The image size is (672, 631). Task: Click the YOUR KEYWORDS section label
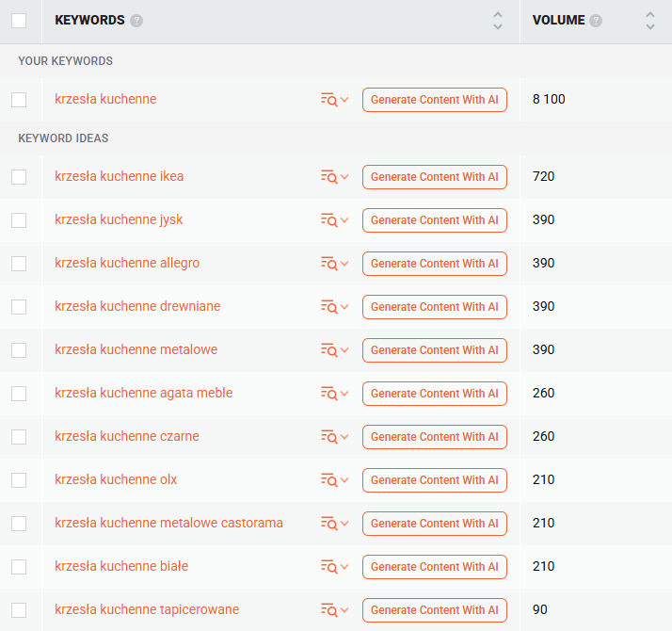[65, 61]
